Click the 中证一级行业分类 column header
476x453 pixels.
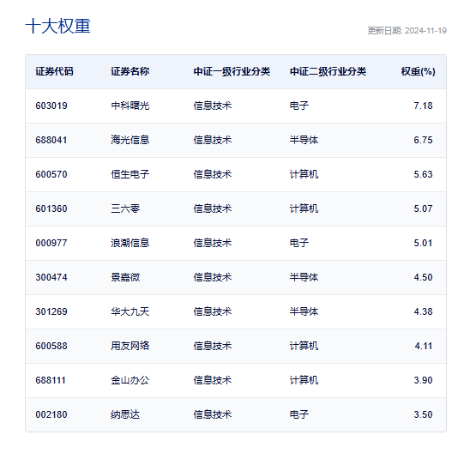[x=232, y=72]
